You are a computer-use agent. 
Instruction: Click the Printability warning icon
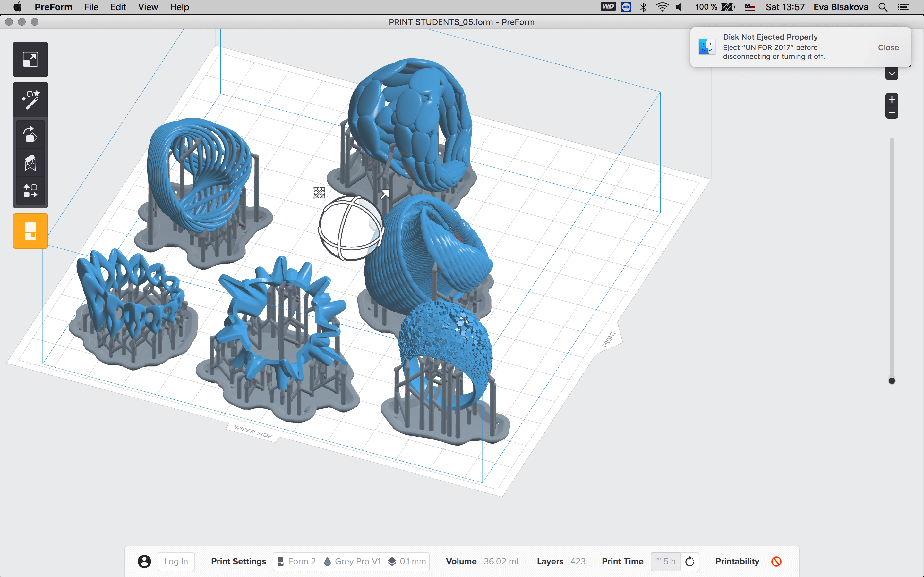[x=776, y=561]
